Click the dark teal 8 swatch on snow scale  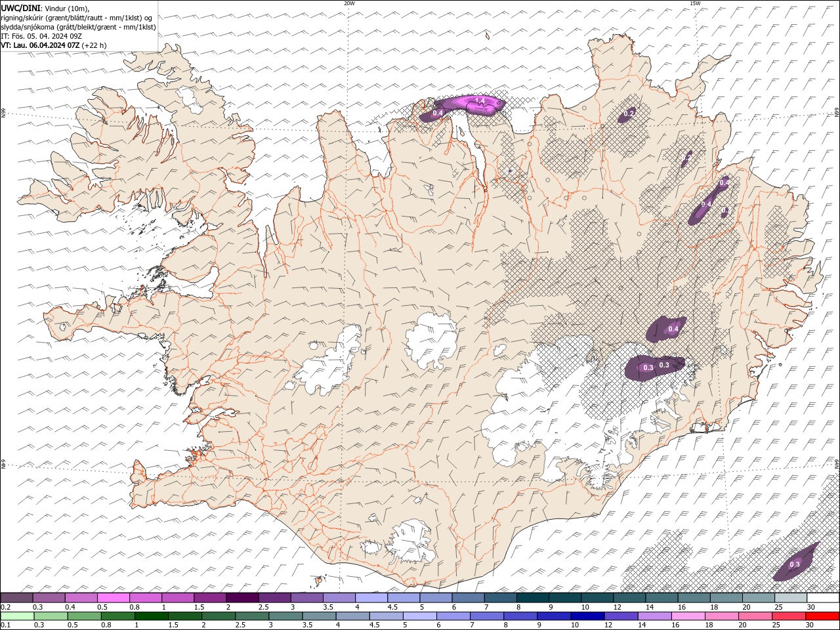click(x=532, y=598)
